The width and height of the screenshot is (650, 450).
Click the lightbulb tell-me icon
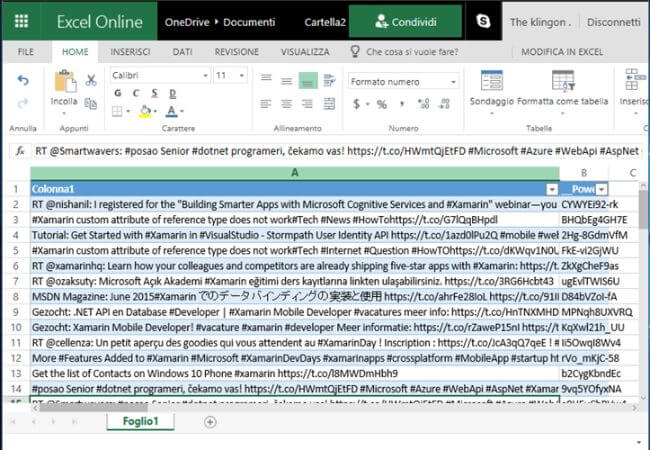[x=355, y=51]
